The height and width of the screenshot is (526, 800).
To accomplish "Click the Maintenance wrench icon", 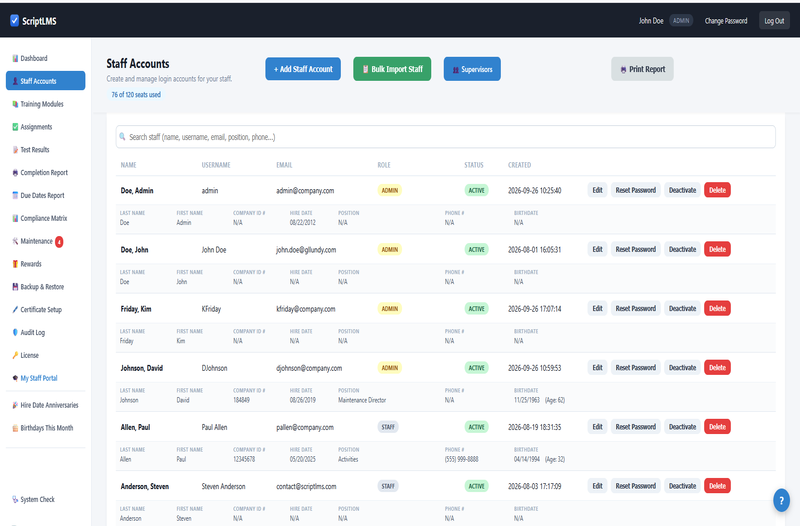I will (x=15, y=241).
